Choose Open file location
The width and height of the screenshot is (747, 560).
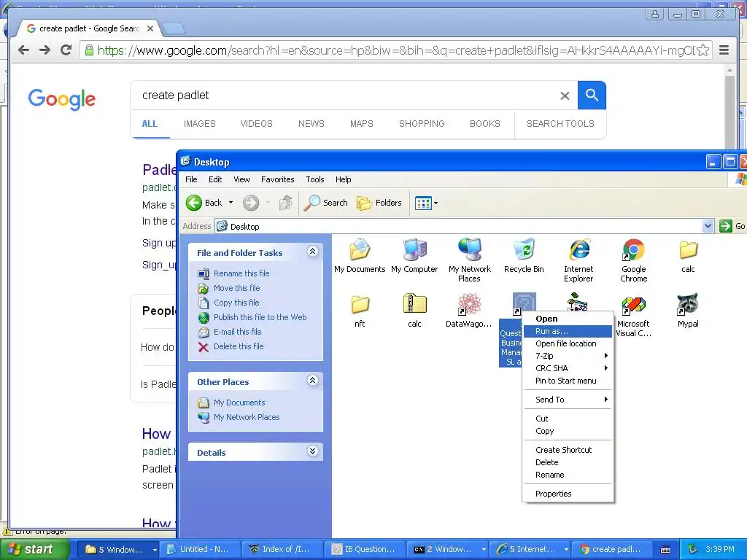coord(568,344)
